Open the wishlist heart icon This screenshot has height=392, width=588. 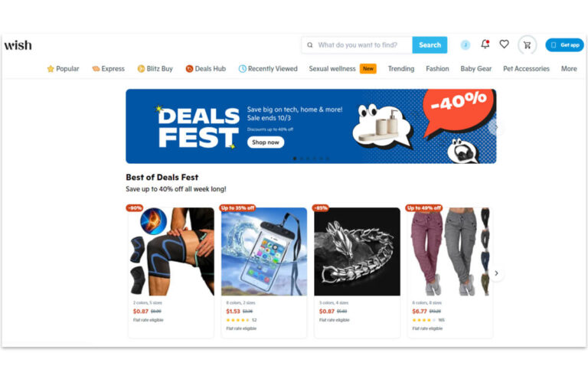(504, 44)
